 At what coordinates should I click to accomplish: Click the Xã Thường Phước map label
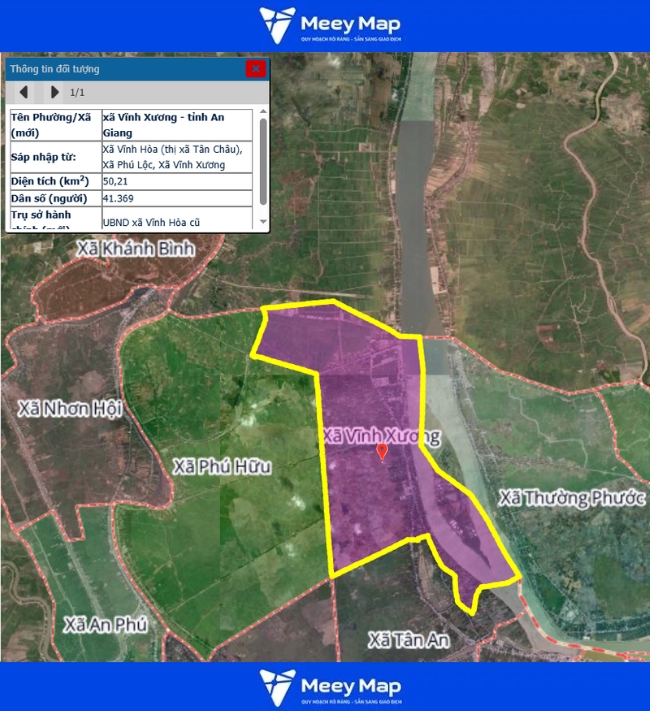tap(571, 498)
